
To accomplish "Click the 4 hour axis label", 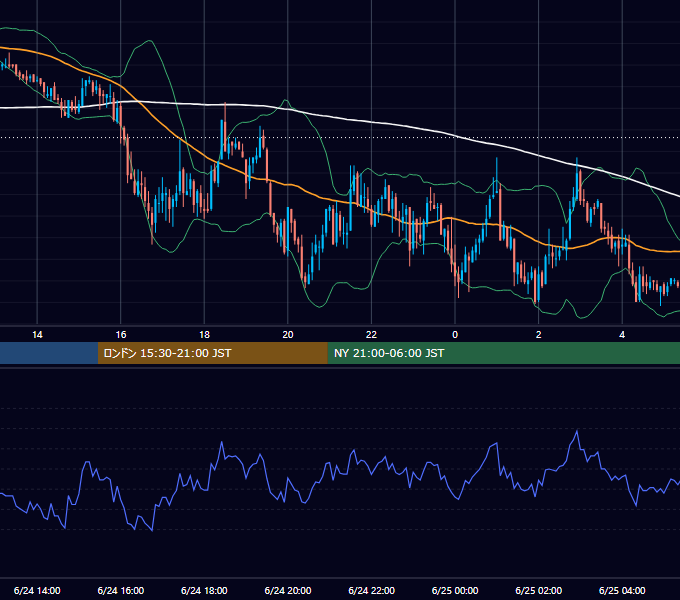I will click(622, 335).
